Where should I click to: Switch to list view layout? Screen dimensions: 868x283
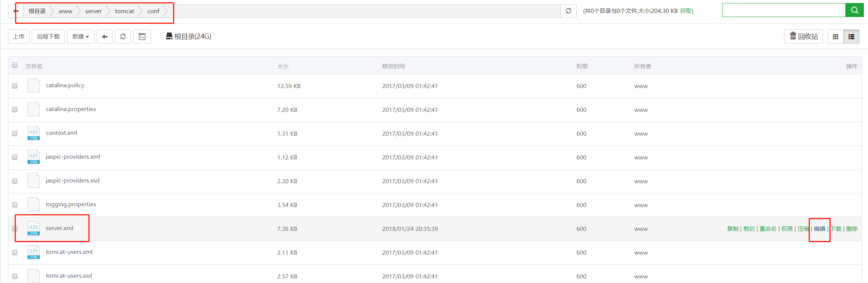[851, 37]
